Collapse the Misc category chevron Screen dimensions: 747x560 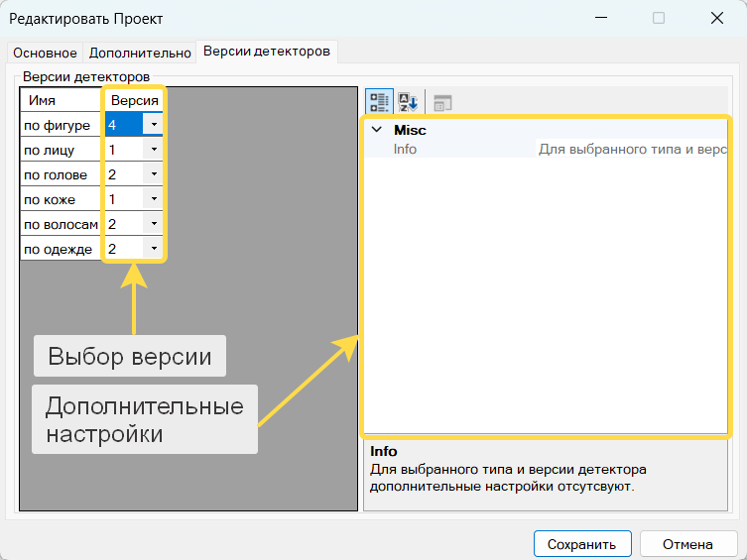pos(376,130)
